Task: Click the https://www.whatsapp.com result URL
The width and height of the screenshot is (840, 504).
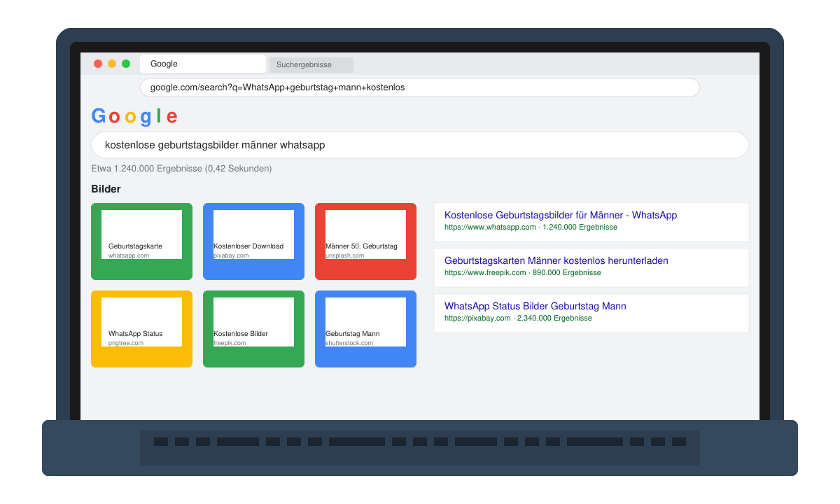Action: click(490, 227)
